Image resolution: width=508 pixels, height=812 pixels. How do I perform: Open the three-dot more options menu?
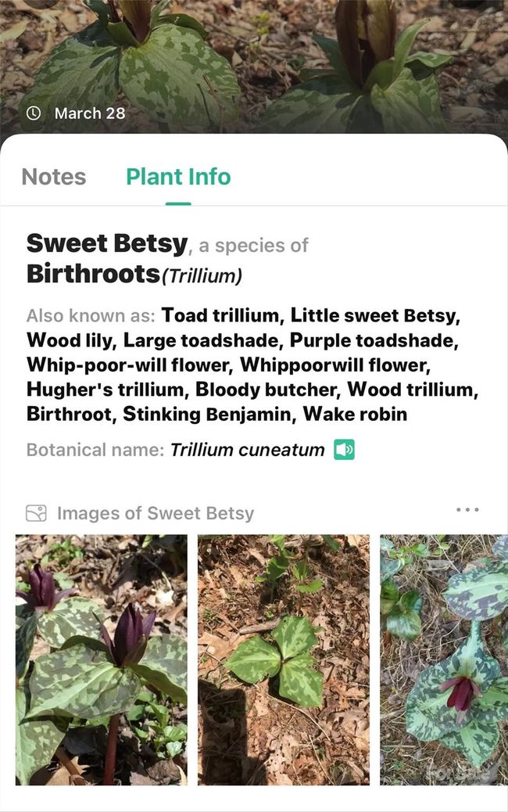click(x=467, y=510)
